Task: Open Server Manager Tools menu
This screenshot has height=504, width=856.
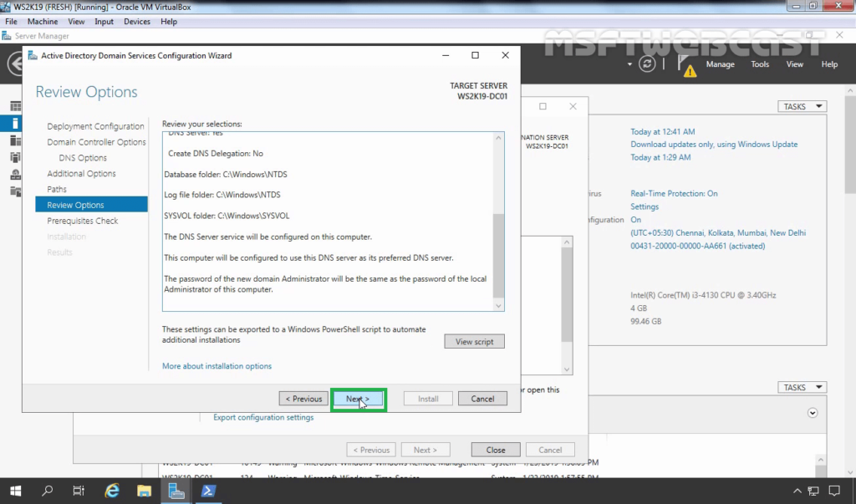Action: click(x=760, y=64)
